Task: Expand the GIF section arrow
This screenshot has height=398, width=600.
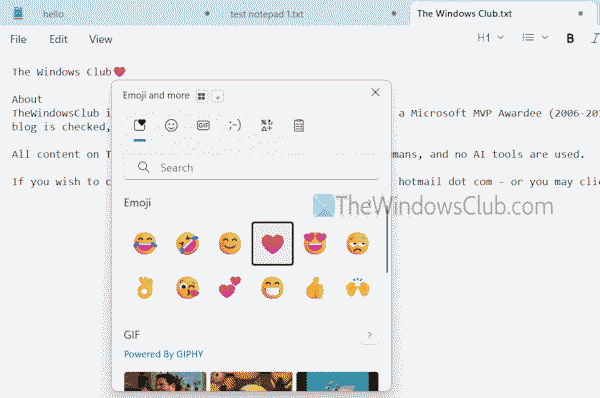Action: [369, 335]
